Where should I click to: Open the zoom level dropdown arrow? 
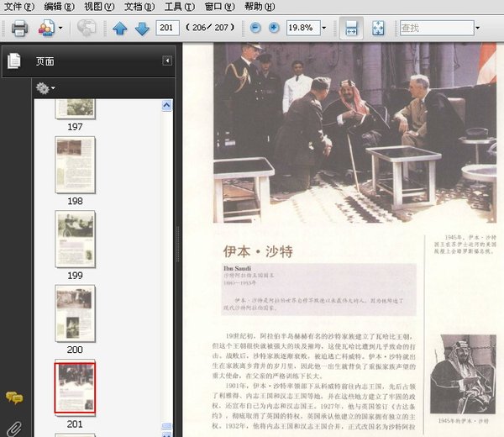[324, 28]
